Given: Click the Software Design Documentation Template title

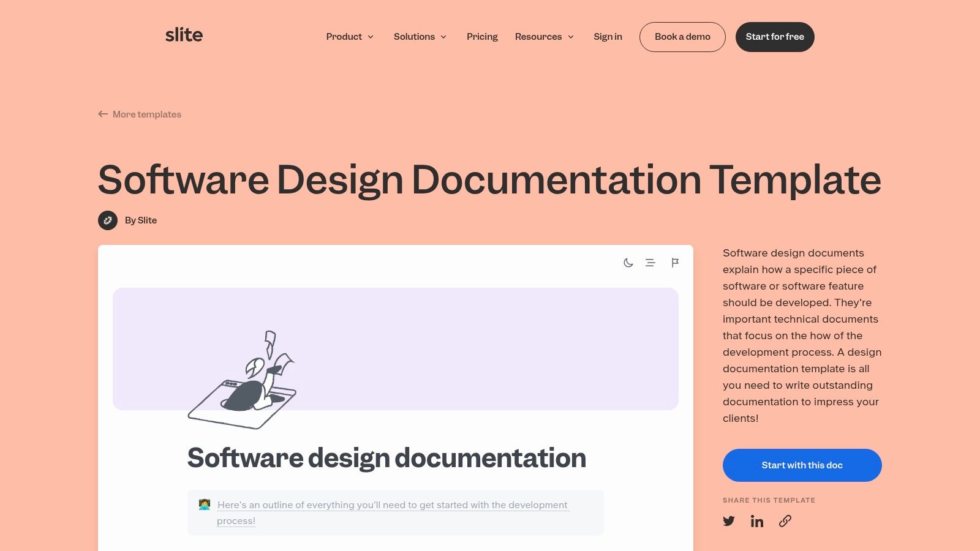Looking at the screenshot, I should pos(489,180).
